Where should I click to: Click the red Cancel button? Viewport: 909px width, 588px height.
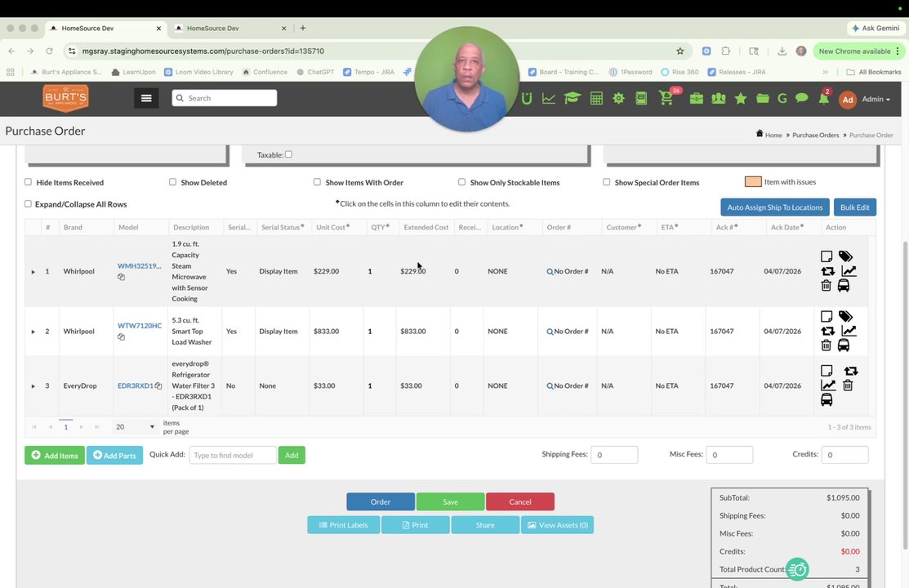click(x=520, y=501)
